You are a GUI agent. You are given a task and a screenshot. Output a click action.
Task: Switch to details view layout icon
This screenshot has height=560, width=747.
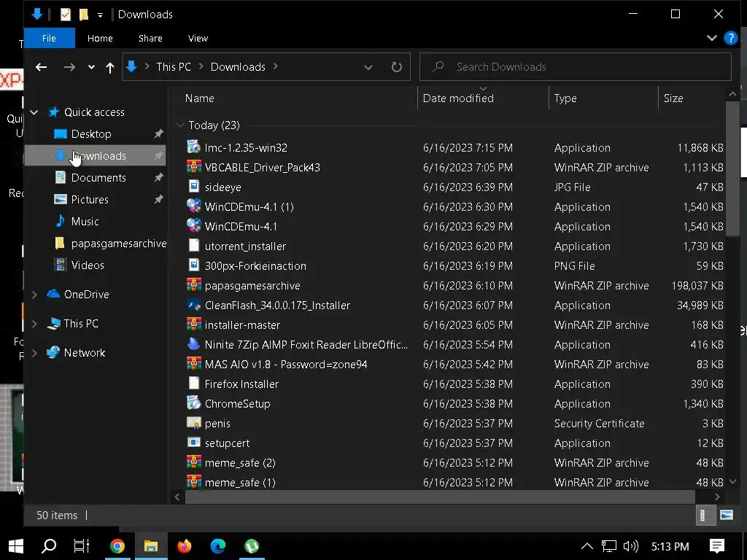(x=704, y=516)
